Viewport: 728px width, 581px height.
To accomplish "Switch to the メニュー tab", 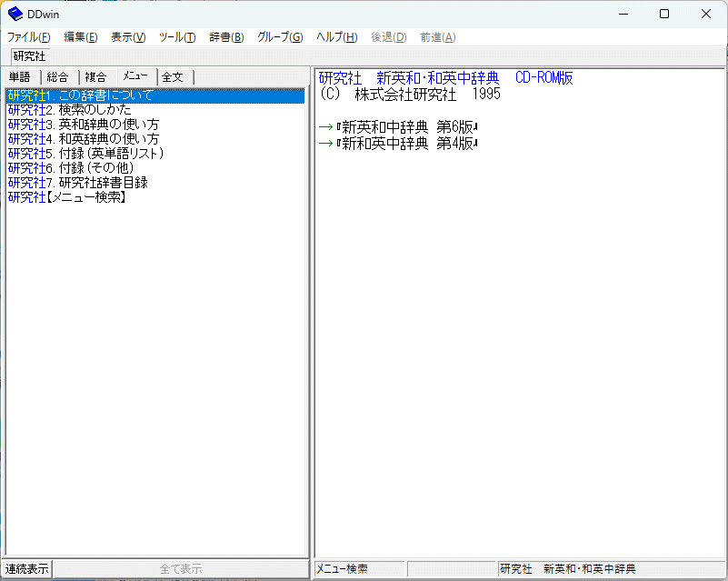I will [136, 75].
